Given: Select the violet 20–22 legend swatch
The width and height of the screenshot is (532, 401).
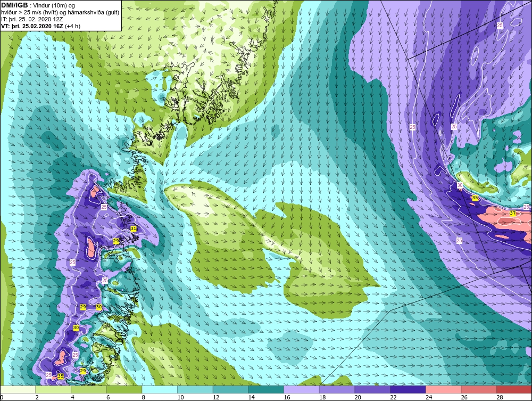Looking at the screenshot, I should tap(372, 389).
